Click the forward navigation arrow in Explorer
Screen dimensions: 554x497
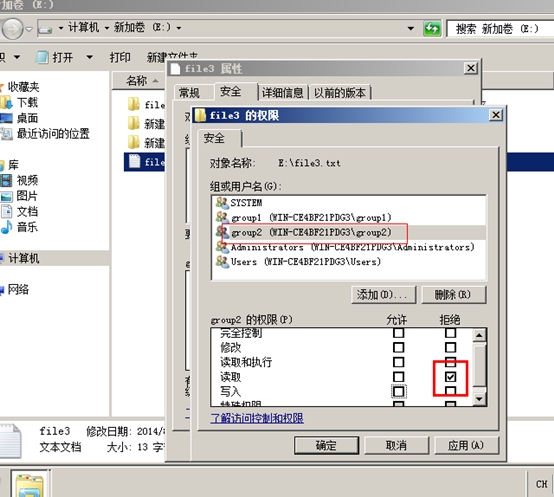tap(13, 29)
